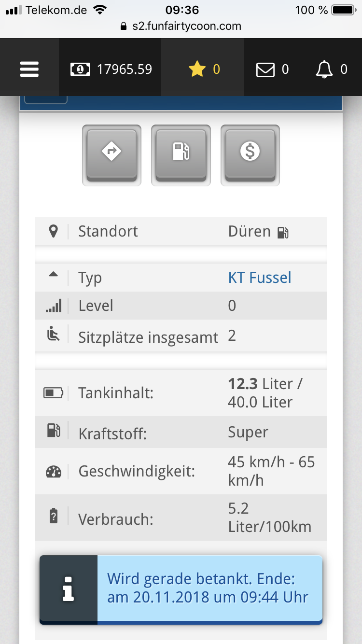This screenshot has height=644, width=362.
Task: Tap the Tankinhalt battery level icon
Action: tap(53, 392)
